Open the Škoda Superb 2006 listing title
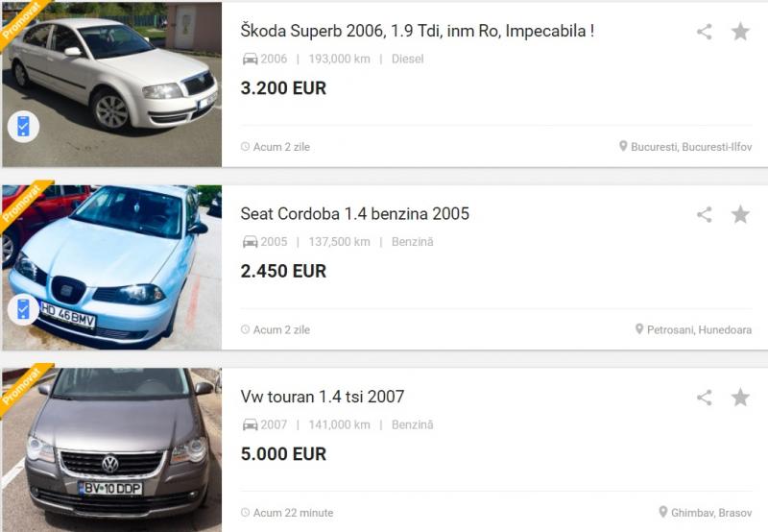768x532 pixels. coord(418,31)
